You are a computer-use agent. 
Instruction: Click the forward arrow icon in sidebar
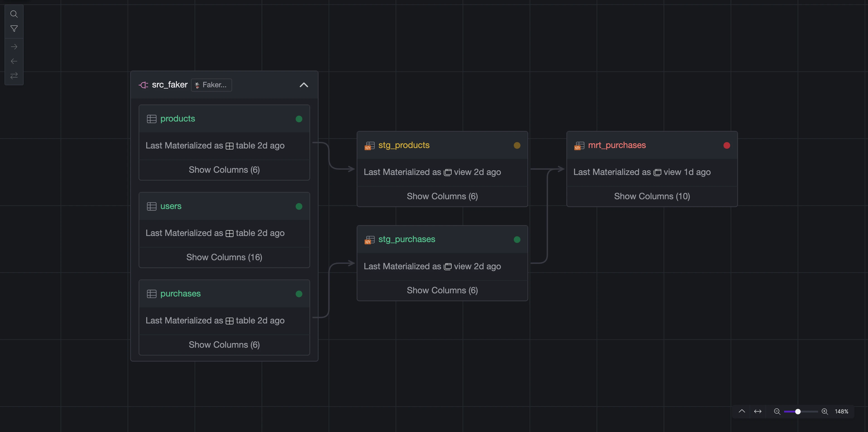pyautogui.click(x=13, y=46)
